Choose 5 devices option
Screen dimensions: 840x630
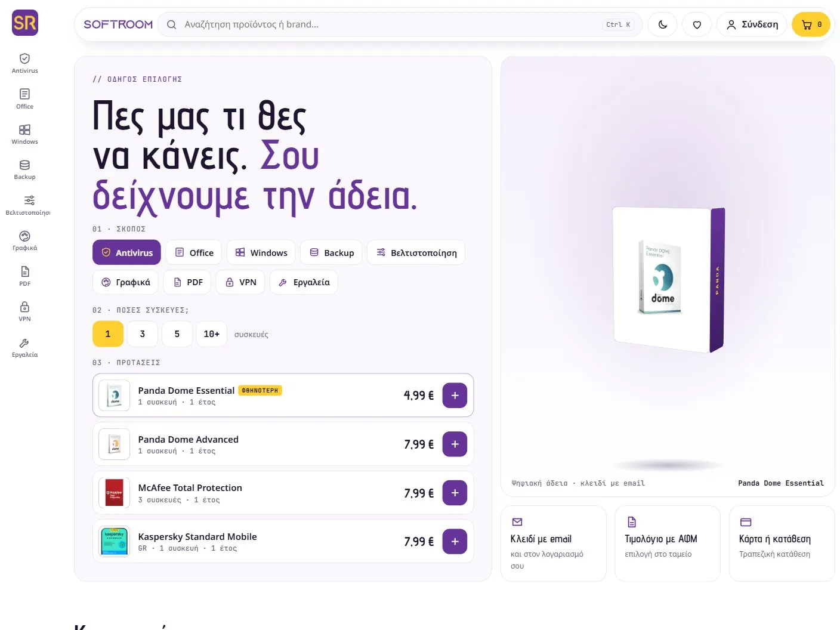pyautogui.click(x=177, y=333)
